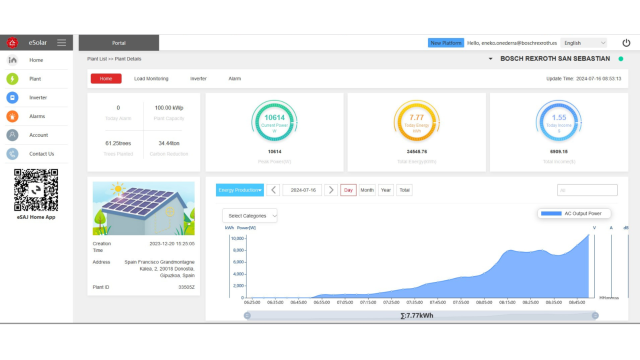The image size is (640, 360).
Task: Switch to the Load Monitoring tab
Action: 151,79
